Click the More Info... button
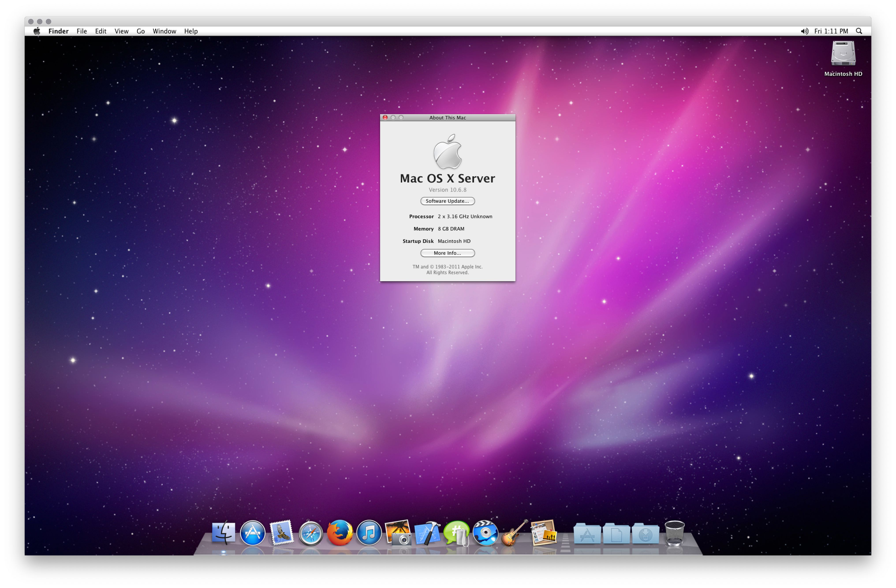Viewport: 896px width, 588px height. [447, 253]
